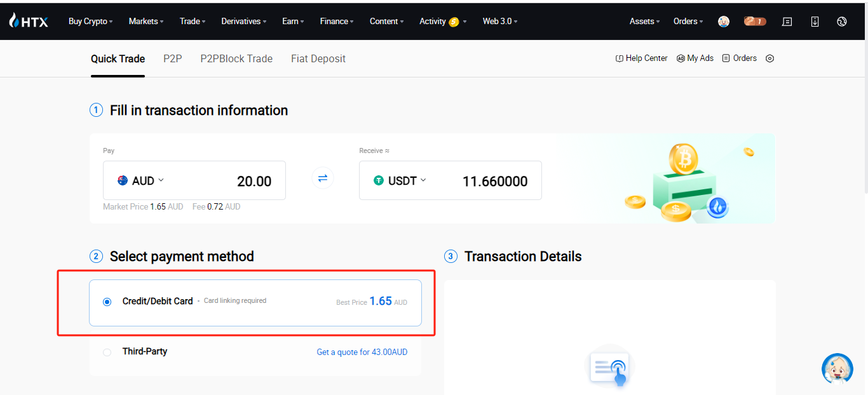868x395 pixels.
Task: Open the Help Center link
Action: pos(642,58)
